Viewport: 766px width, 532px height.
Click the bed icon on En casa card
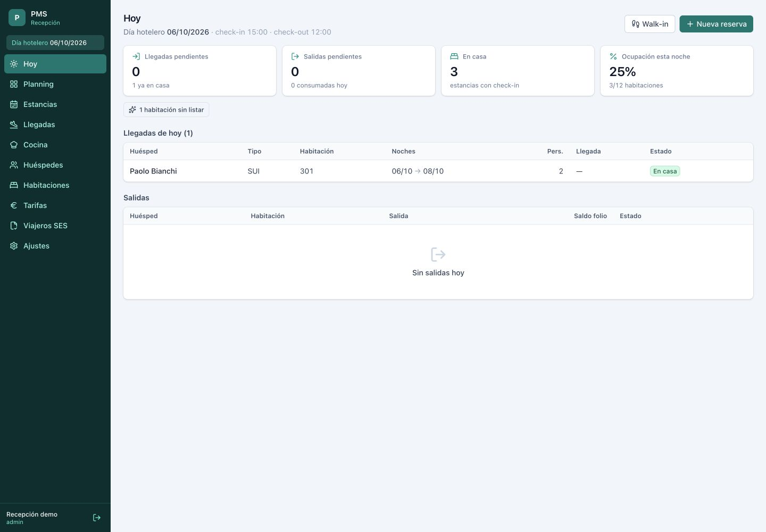pyautogui.click(x=454, y=56)
